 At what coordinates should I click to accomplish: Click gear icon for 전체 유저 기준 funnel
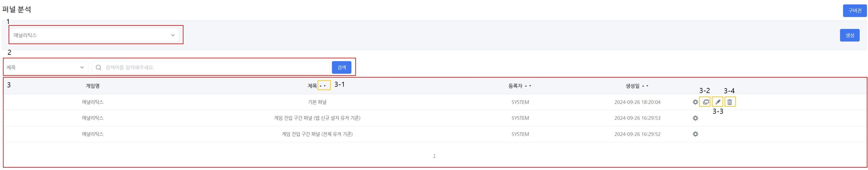(695, 134)
